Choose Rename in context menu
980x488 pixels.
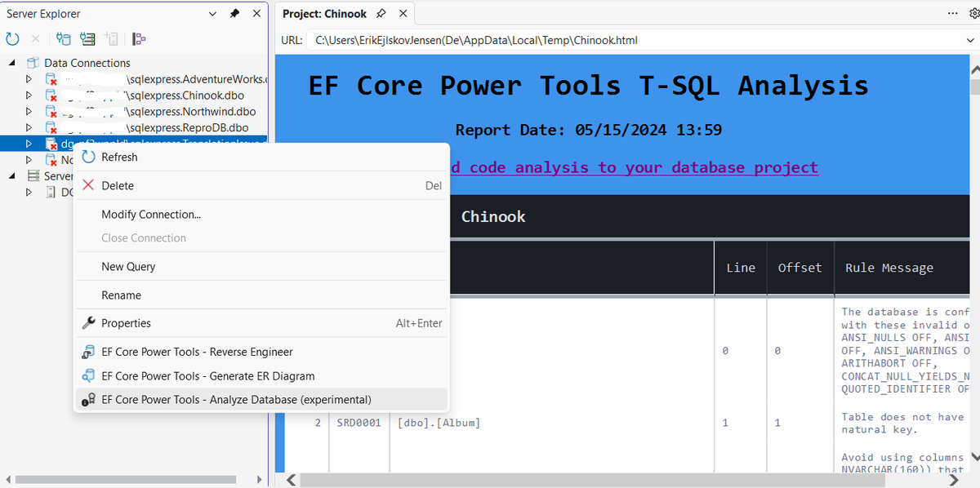coord(261,295)
